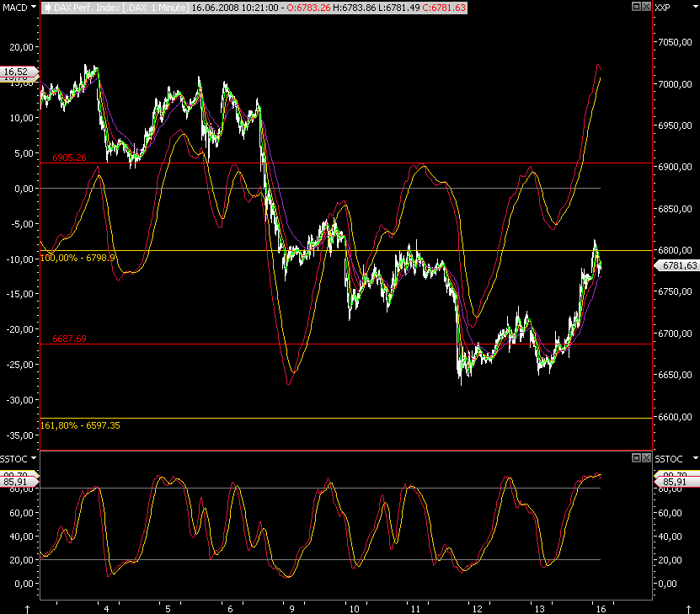
Task: Click the O:6783.26 open price text
Action: tap(308, 8)
